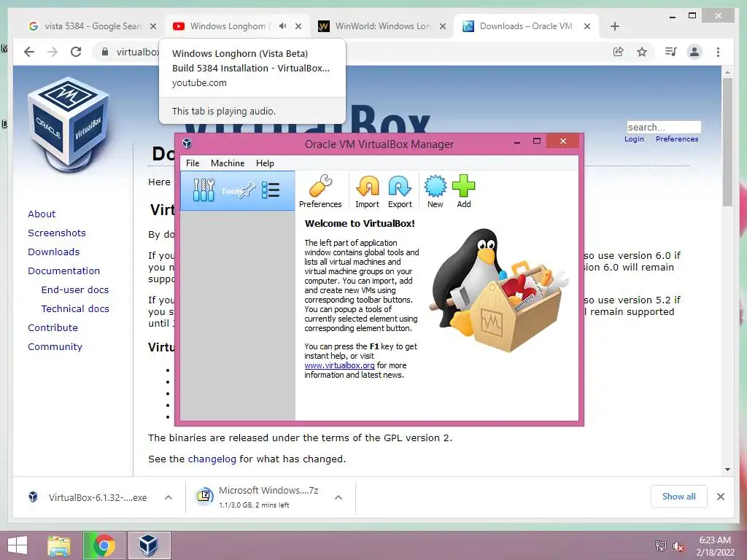Click the Import appliance icon
Screen dimensions: 747x560
click(x=368, y=192)
